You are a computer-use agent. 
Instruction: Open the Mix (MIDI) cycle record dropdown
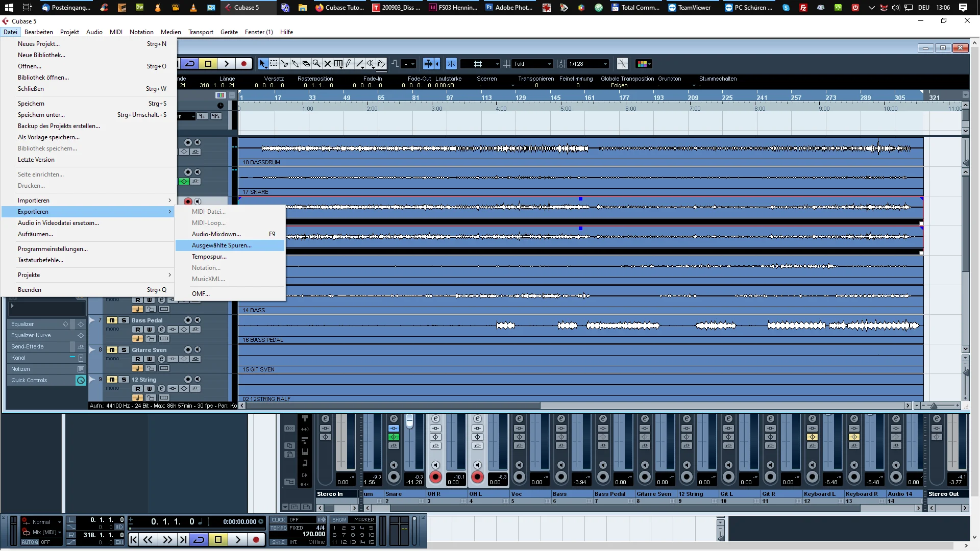tap(41, 532)
